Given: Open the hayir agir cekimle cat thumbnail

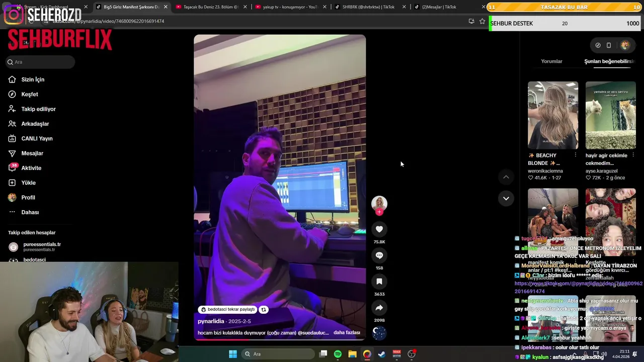Looking at the screenshot, I should point(611,115).
